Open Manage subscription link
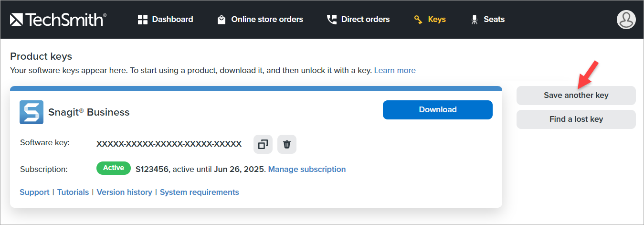Image resolution: width=644 pixels, height=225 pixels. pos(307,169)
